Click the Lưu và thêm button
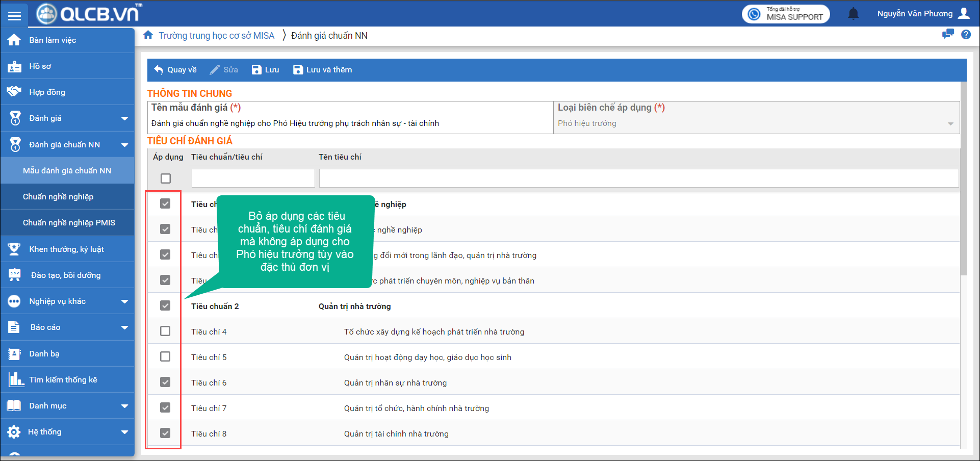 click(322, 70)
